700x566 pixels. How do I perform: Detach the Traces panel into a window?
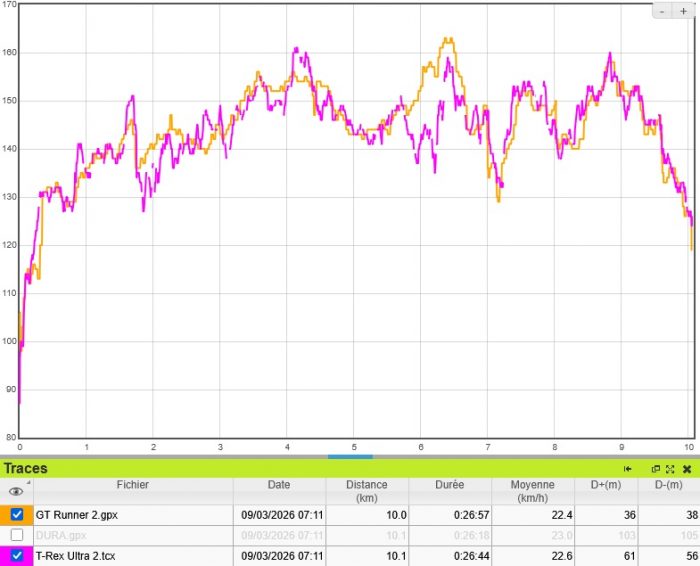coord(656,469)
